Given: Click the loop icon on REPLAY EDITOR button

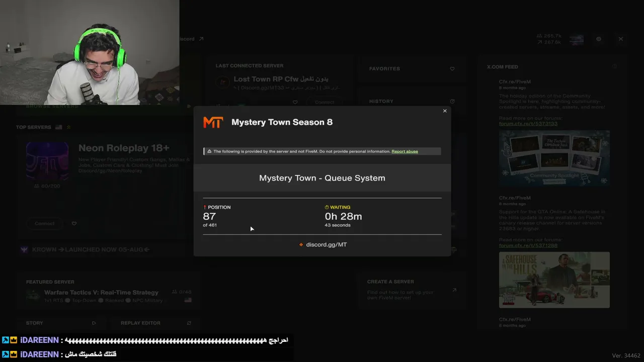Looking at the screenshot, I should coord(189,323).
